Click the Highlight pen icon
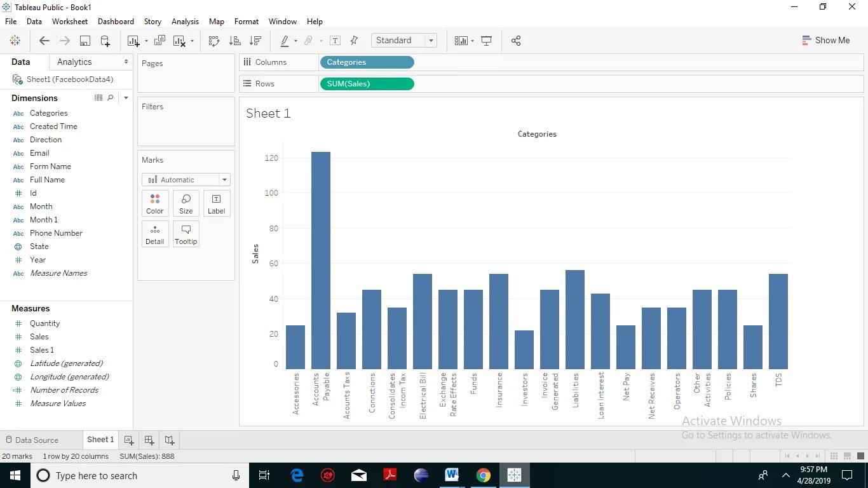 pyautogui.click(x=285, y=41)
